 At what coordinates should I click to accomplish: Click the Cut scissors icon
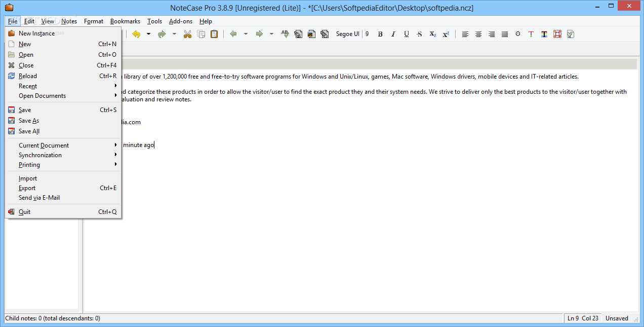tap(188, 34)
